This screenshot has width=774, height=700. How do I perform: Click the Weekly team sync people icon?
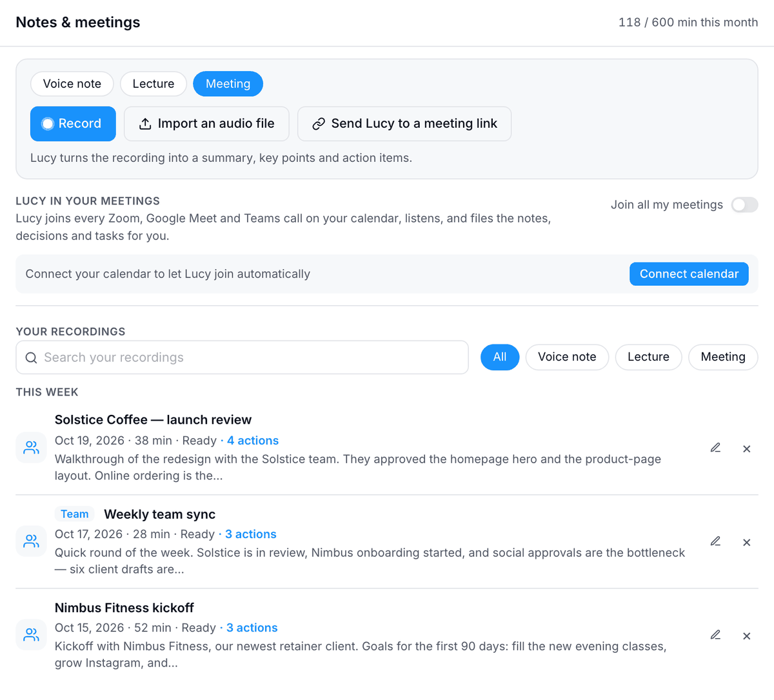31,541
